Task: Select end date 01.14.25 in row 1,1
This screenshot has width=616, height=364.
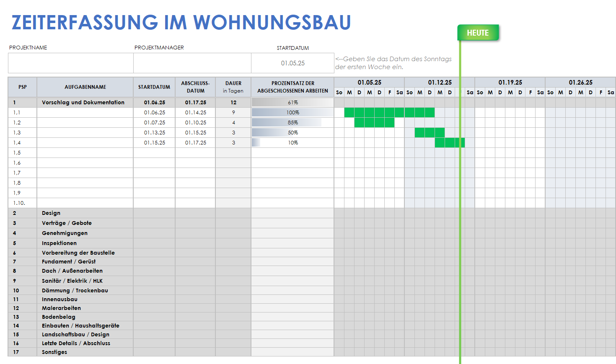Action: pos(195,113)
